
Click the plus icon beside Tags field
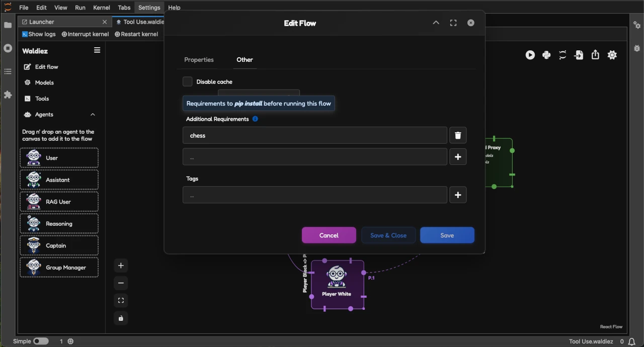click(x=458, y=195)
